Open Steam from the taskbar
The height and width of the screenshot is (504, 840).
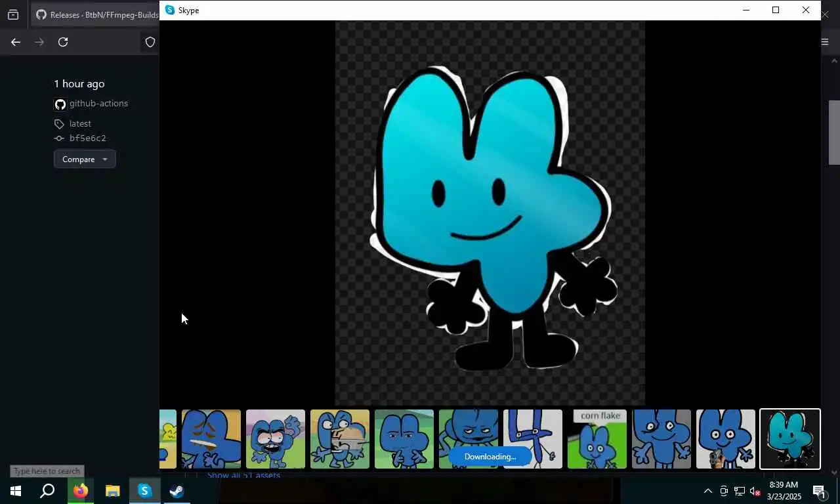[177, 491]
